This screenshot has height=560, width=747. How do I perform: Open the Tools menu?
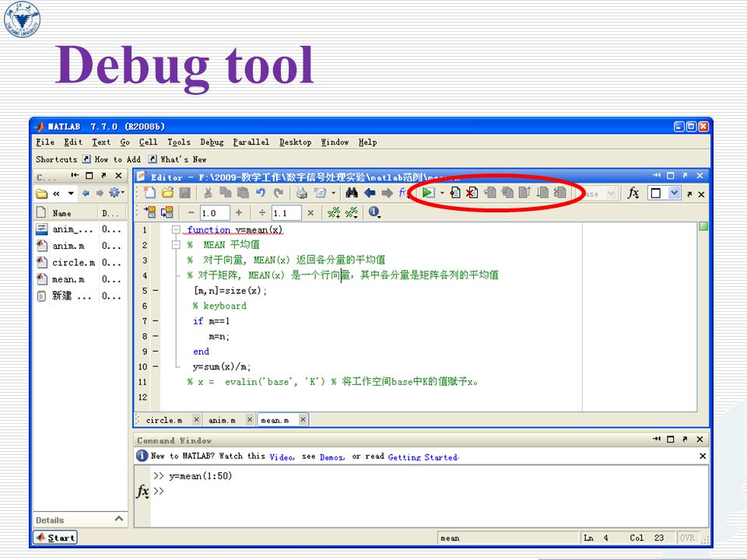point(179,142)
